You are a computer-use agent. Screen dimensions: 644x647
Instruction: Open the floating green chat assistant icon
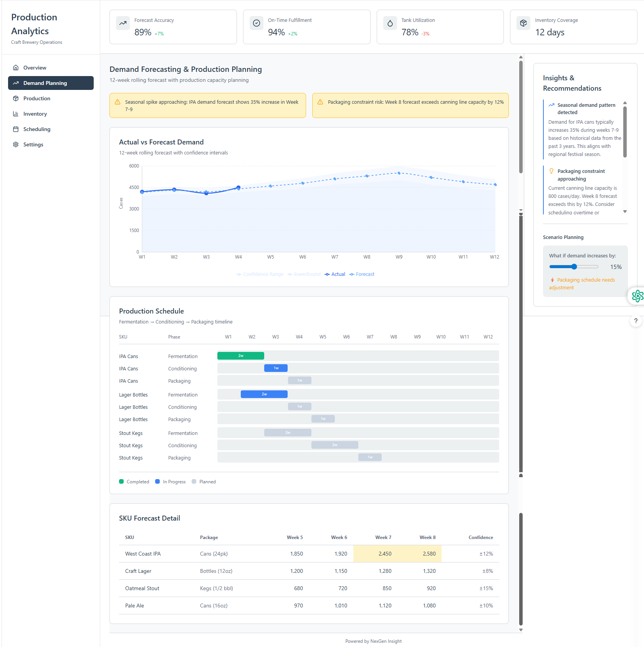(637, 296)
